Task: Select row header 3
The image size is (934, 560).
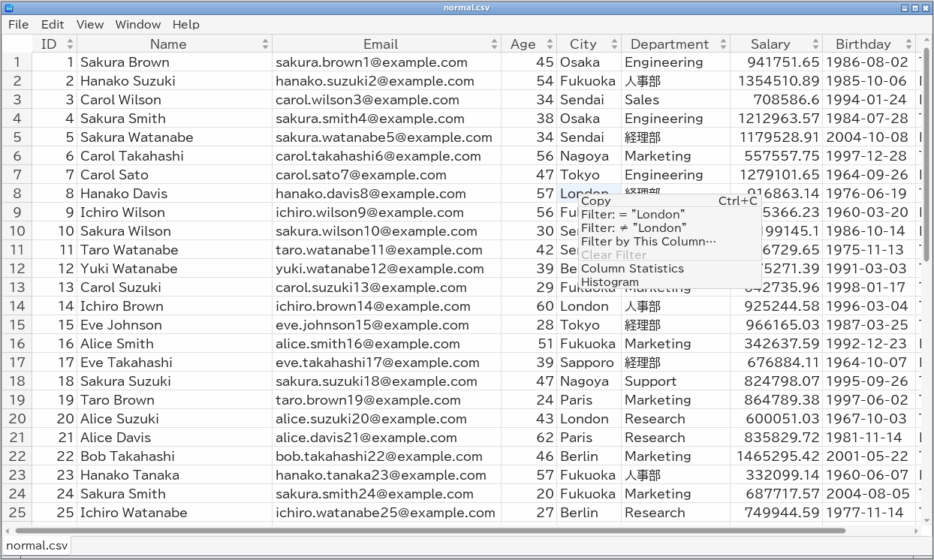Action: 17,100
